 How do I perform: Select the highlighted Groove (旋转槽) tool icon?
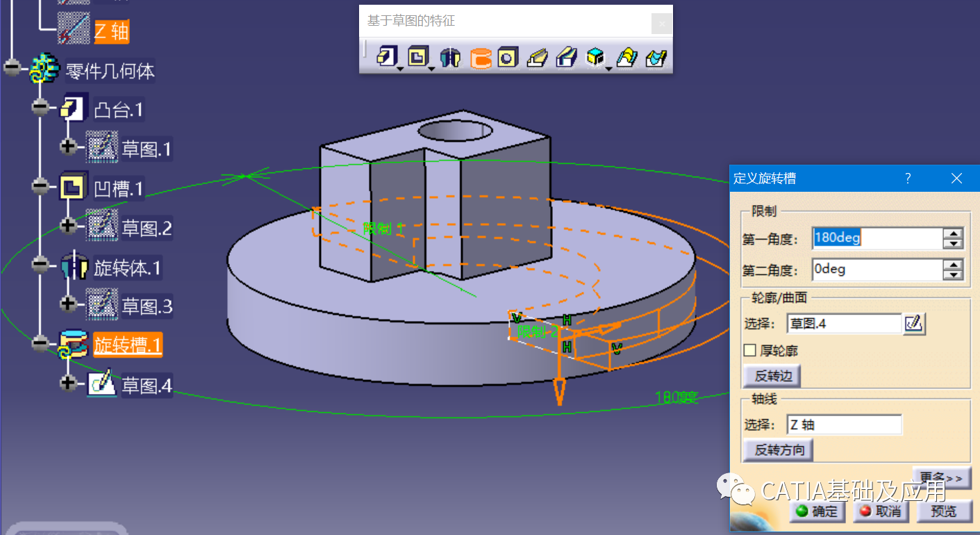pyautogui.click(x=481, y=57)
